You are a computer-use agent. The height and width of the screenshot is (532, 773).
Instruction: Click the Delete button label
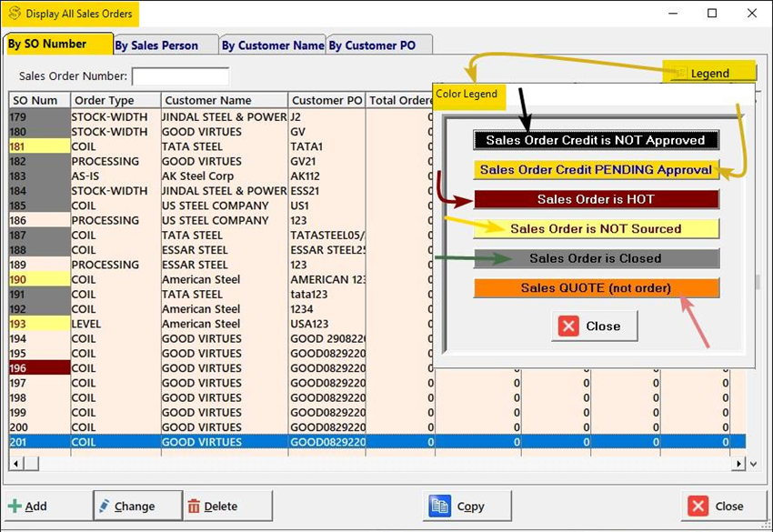click(x=220, y=507)
